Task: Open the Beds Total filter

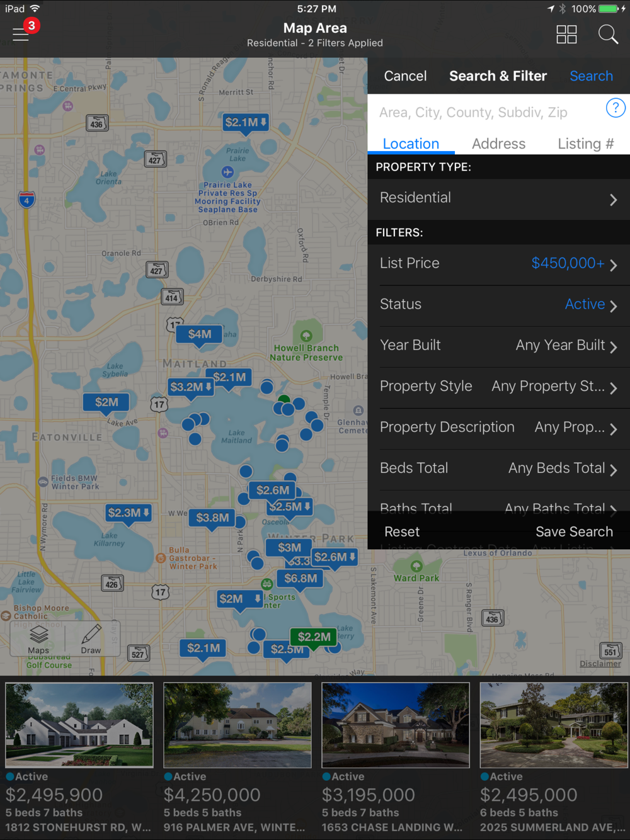Action: pyautogui.click(x=499, y=468)
